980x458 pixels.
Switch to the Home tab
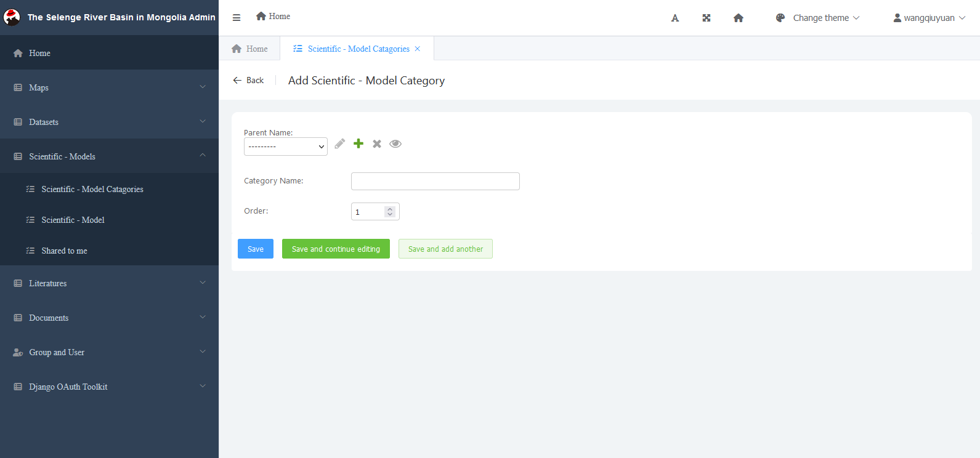click(250, 49)
